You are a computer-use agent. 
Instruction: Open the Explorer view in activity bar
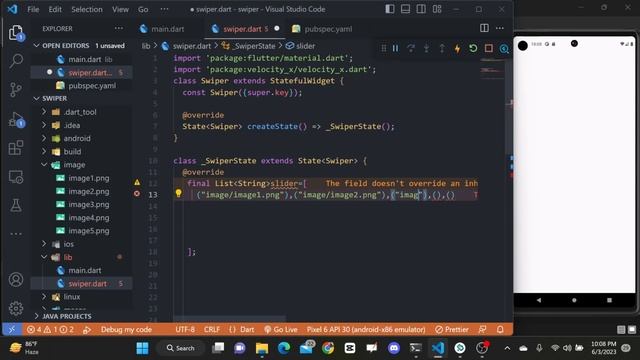click(x=16, y=33)
